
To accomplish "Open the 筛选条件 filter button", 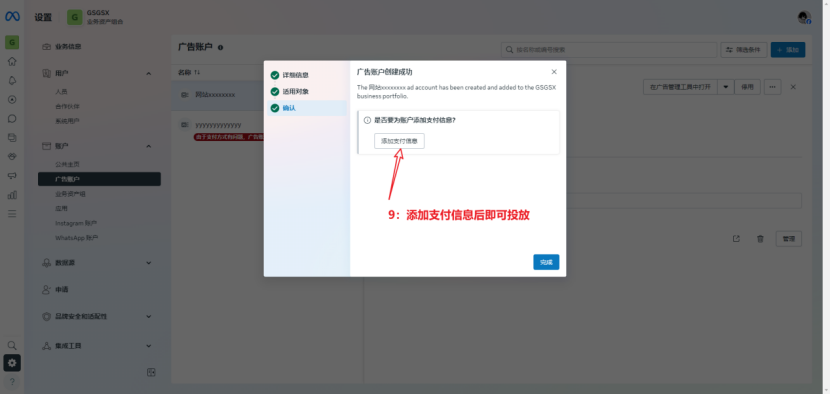I will tap(744, 50).
